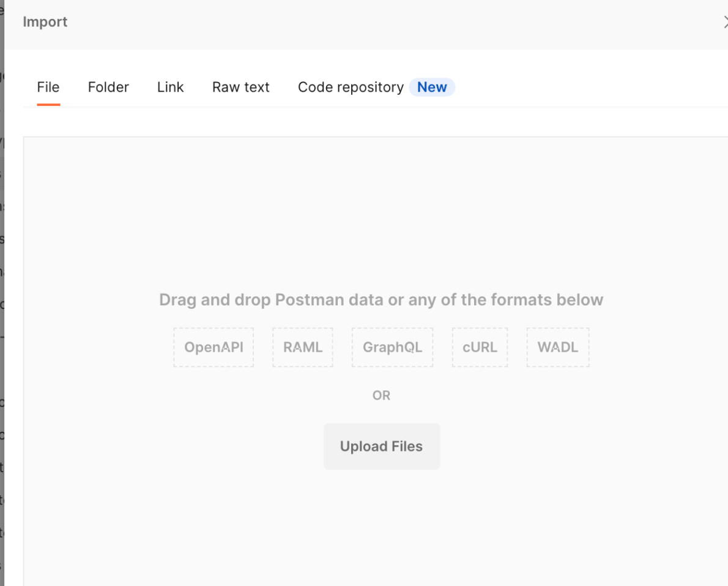Screen dimensions: 728x586
Task: Click the OR divider text
Action: [x=381, y=395]
